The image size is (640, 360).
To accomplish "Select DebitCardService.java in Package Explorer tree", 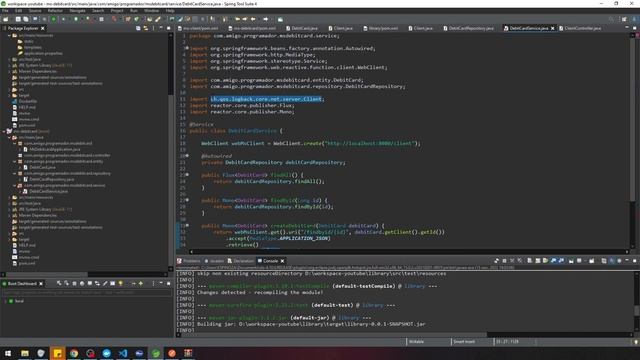I will point(48,191).
